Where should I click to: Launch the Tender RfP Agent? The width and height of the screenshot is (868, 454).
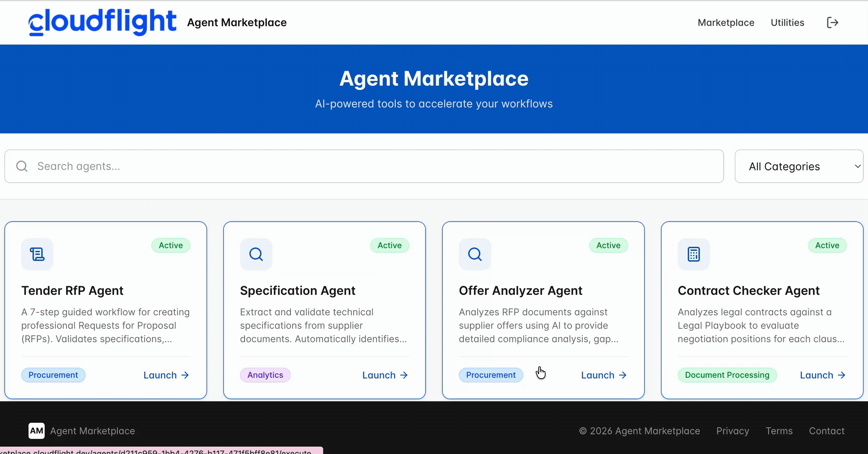click(166, 375)
